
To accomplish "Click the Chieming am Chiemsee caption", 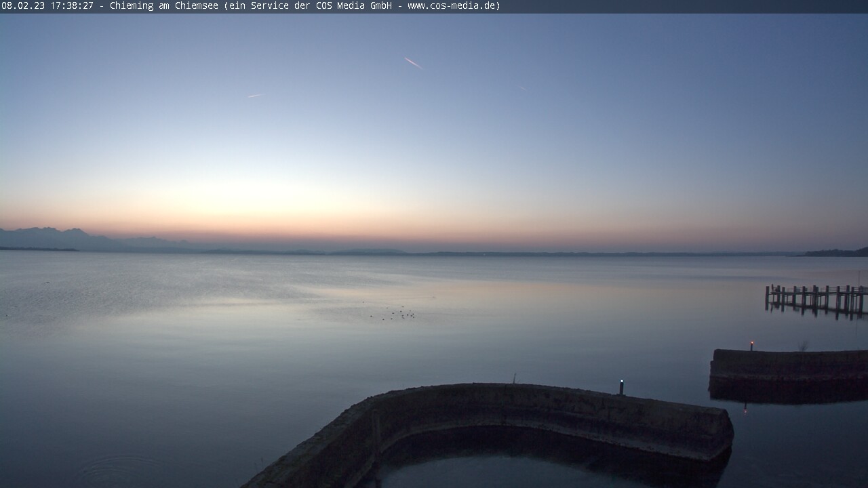I will 165,6.
